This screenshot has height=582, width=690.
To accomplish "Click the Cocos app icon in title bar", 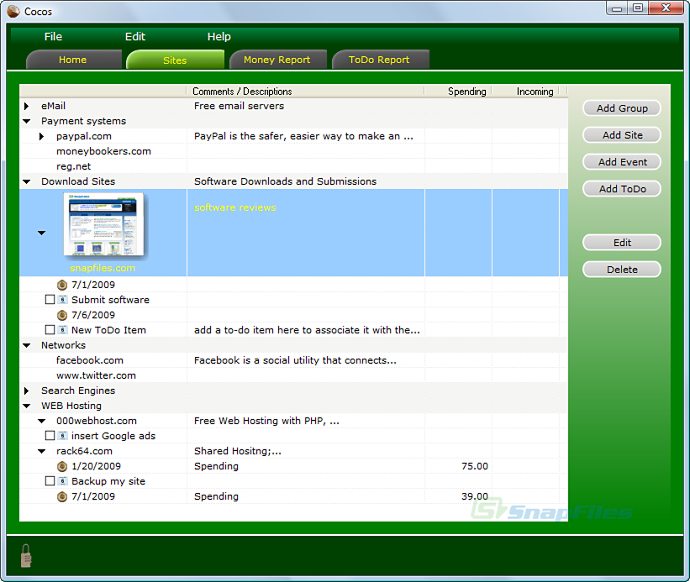I will coord(13,11).
